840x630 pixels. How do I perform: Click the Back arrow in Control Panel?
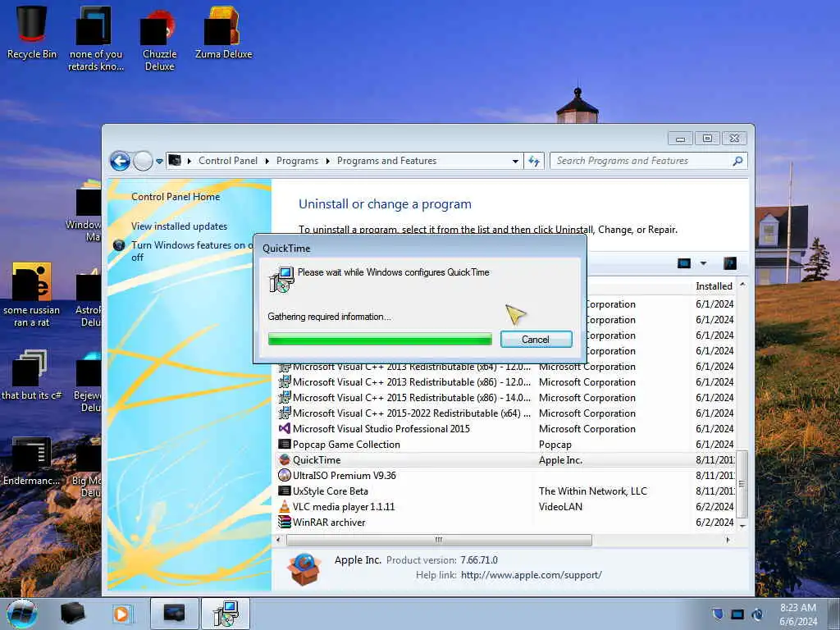pos(120,161)
